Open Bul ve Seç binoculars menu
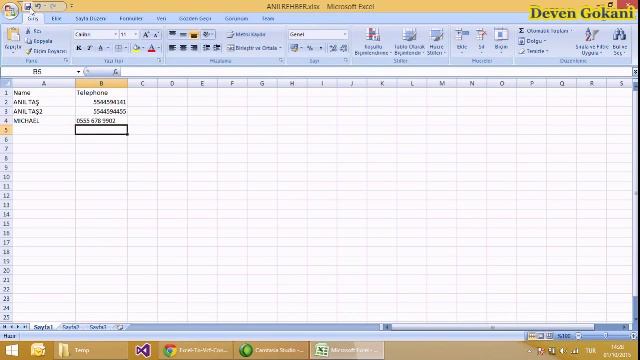The image size is (640, 360). [x=620, y=41]
